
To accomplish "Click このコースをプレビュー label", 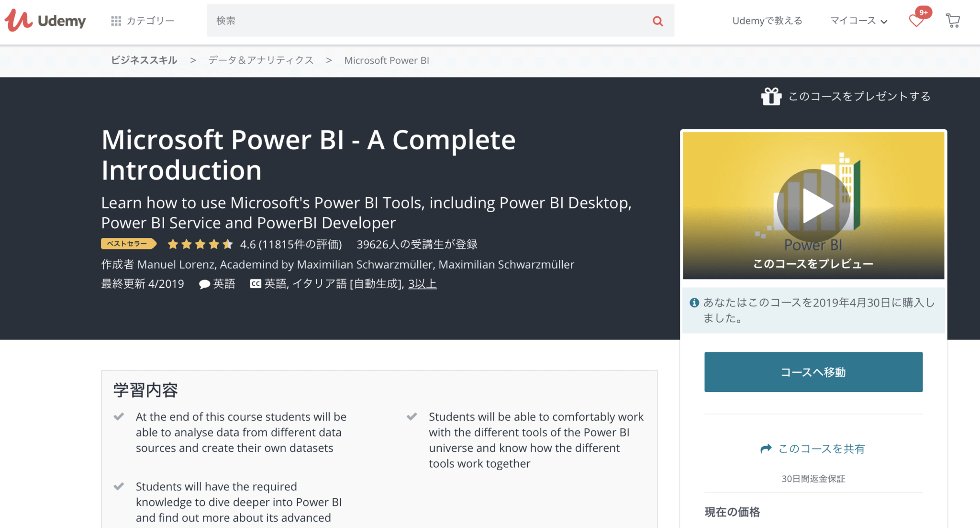I will pyautogui.click(x=813, y=264).
